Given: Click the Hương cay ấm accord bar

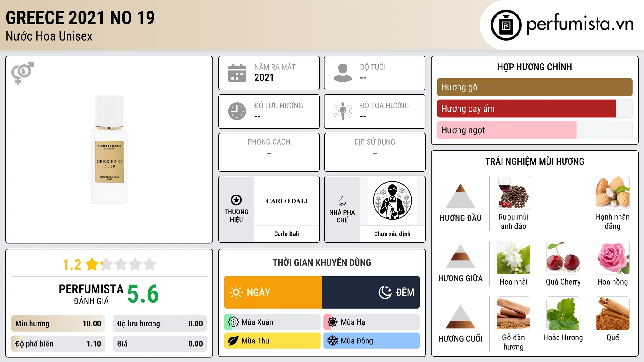Looking at the screenshot, I should [535, 108].
